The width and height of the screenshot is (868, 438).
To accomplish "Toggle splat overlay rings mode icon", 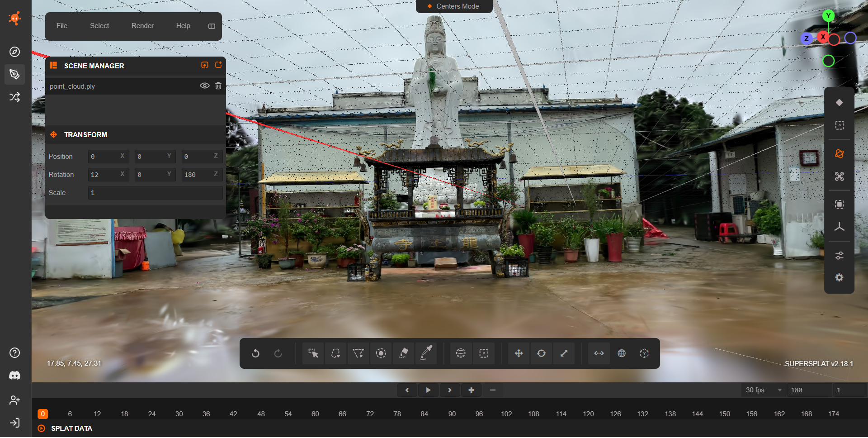I will click(840, 154).
